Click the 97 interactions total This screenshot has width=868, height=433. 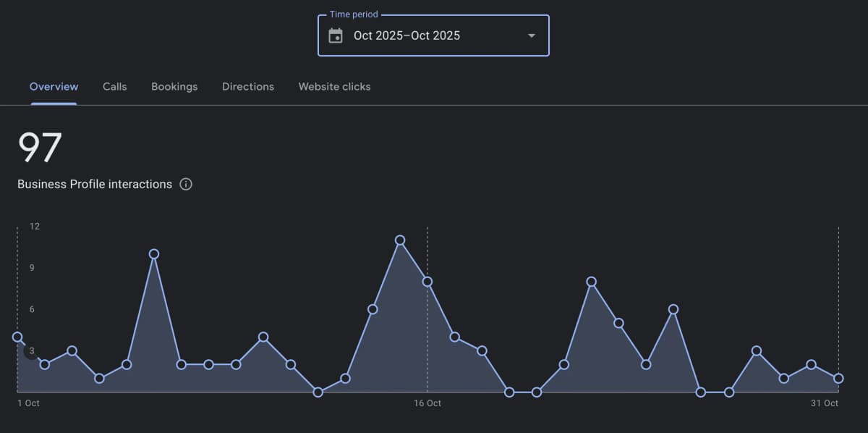pos(40,148)
